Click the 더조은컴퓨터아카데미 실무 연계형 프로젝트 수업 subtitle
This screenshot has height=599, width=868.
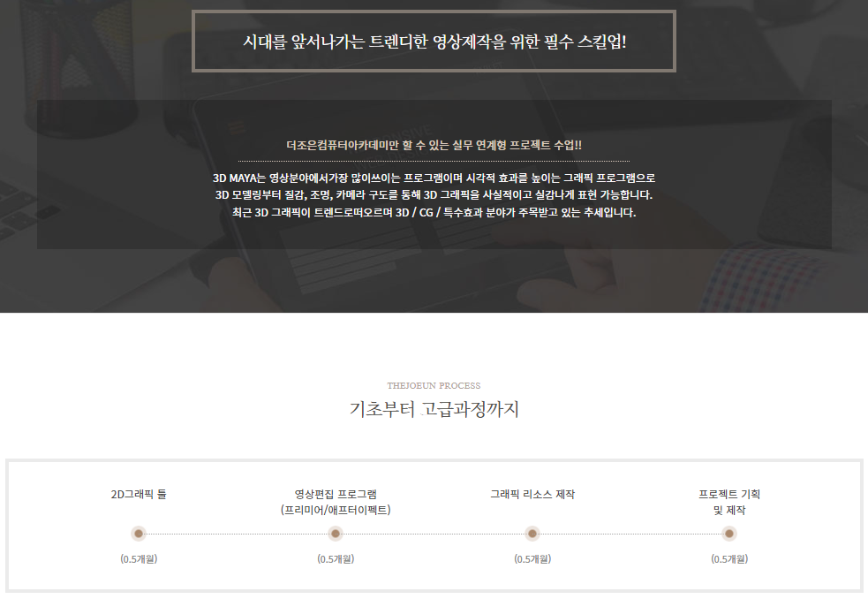coord(434,145)
